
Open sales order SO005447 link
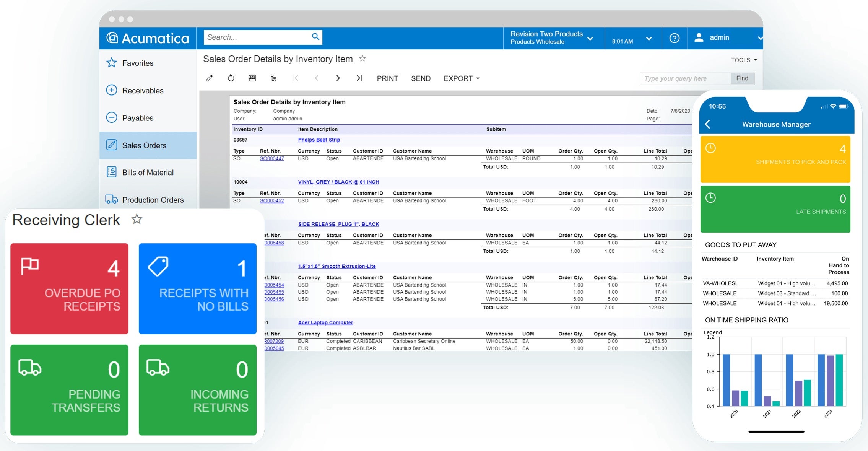pyautogui.click(x=271, y=158)
